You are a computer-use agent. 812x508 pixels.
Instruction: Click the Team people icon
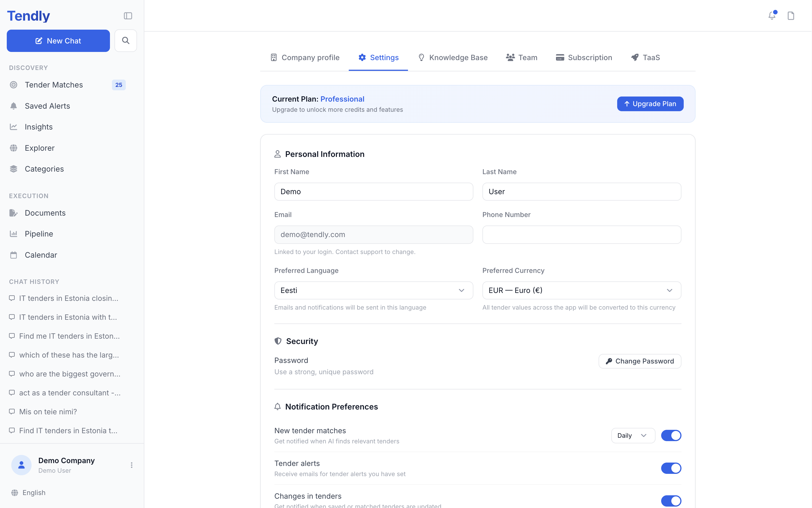click(x=510, y=58)
